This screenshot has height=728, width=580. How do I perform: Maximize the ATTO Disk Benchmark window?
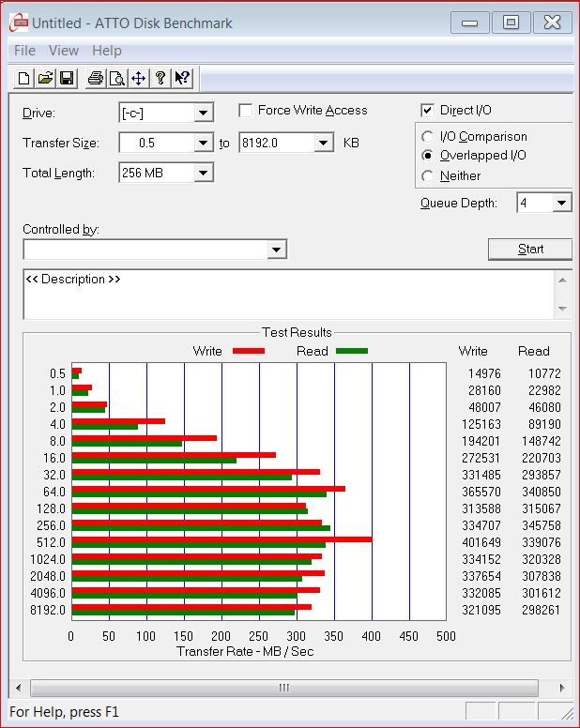coord(511,23)
